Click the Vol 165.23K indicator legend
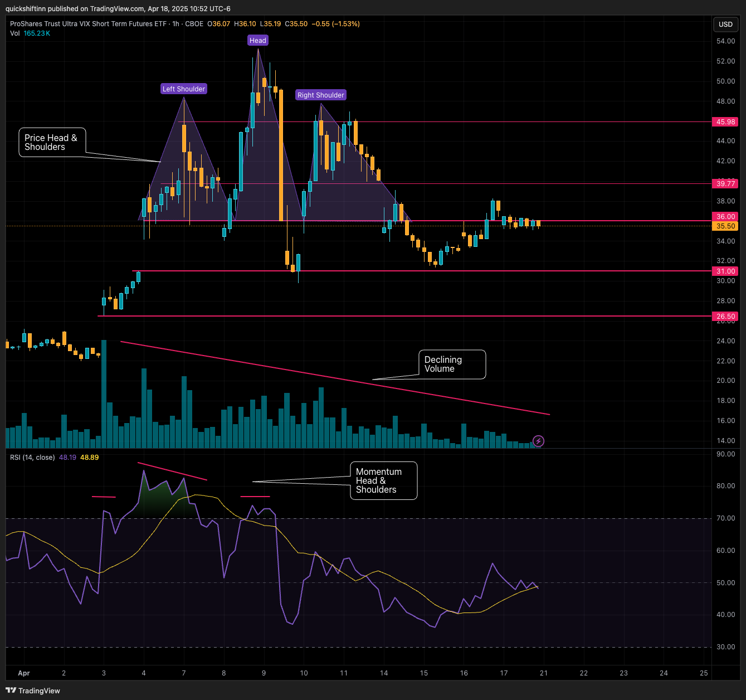Image resolution: width=746 pixels, height=700 pixels. tap(30, 33)
